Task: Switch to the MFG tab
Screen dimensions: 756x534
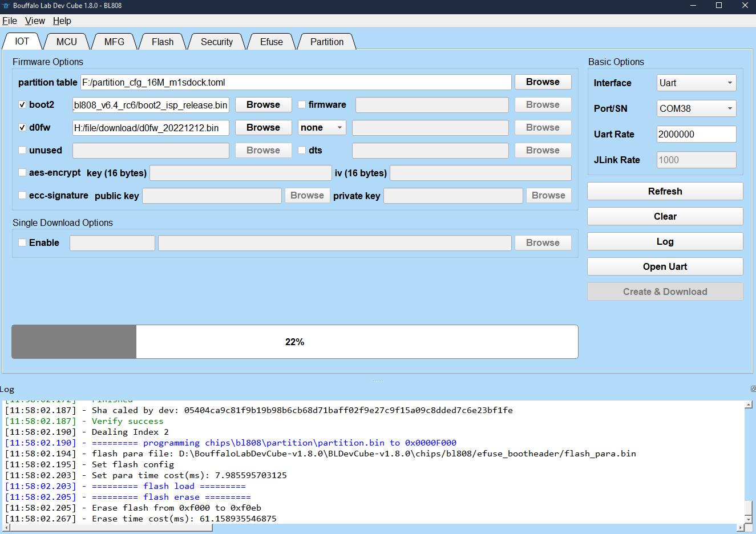Action: (114, 42)
